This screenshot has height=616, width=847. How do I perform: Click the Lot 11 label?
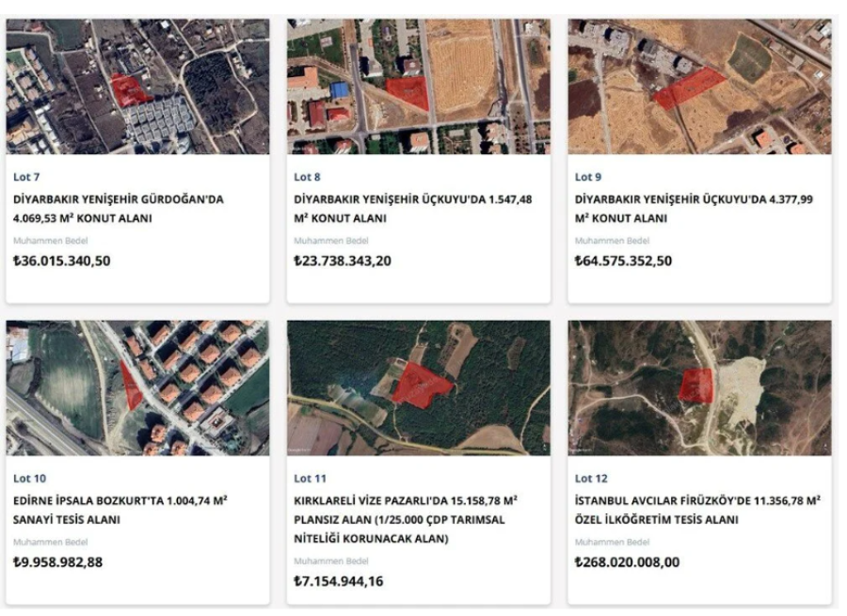(310, 479)
